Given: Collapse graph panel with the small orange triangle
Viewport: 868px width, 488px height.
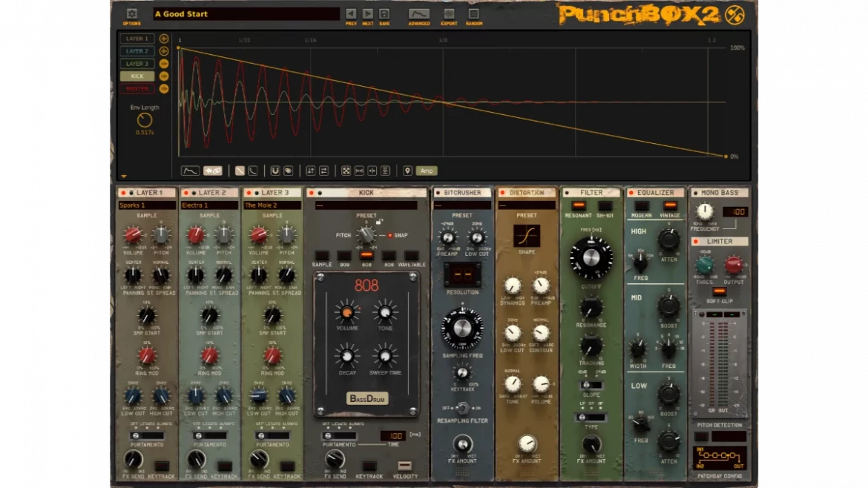Looking at the screenshot, I should coord(124,177).
